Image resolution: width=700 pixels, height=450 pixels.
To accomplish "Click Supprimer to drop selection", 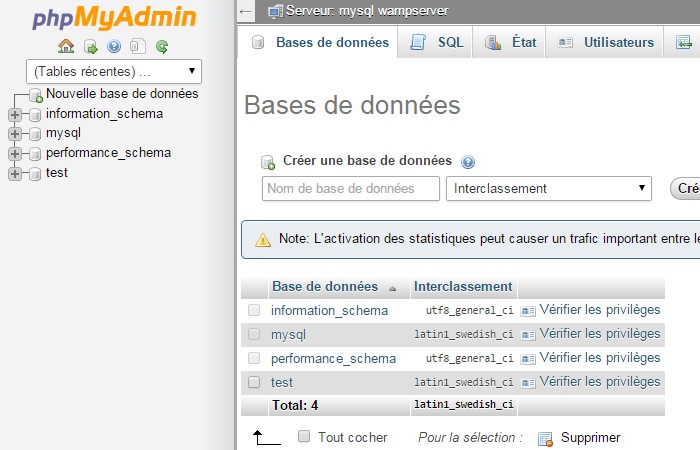I will (590, 438).
